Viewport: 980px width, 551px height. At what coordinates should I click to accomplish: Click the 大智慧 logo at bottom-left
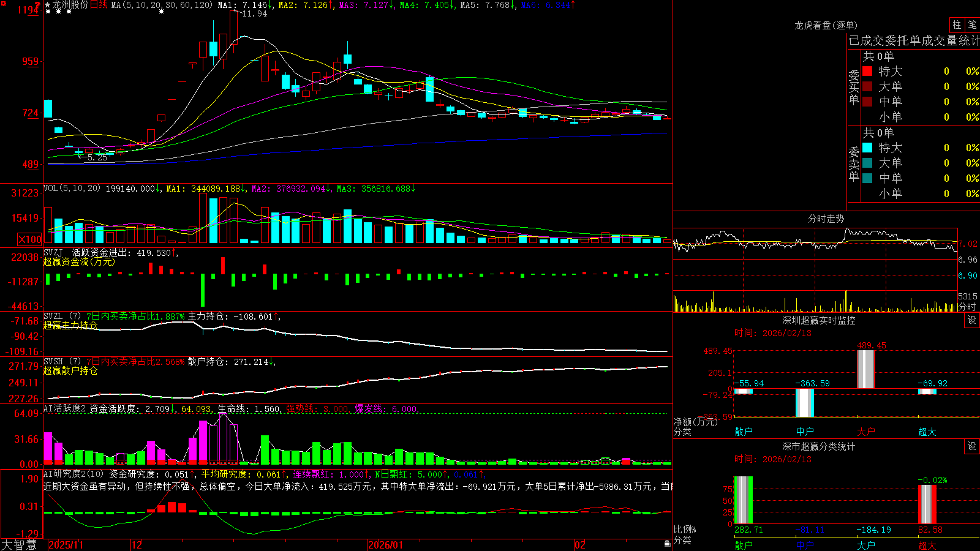point(19,545)
